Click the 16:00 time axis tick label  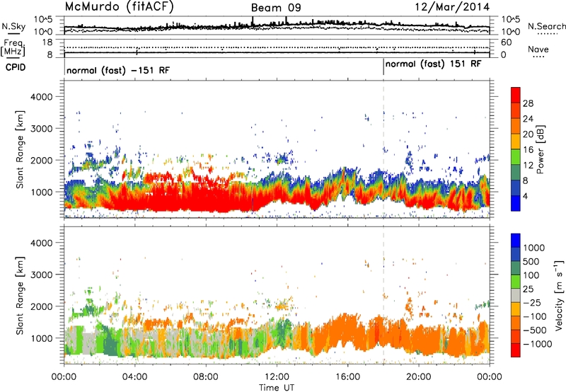click(x=347, y=377)
